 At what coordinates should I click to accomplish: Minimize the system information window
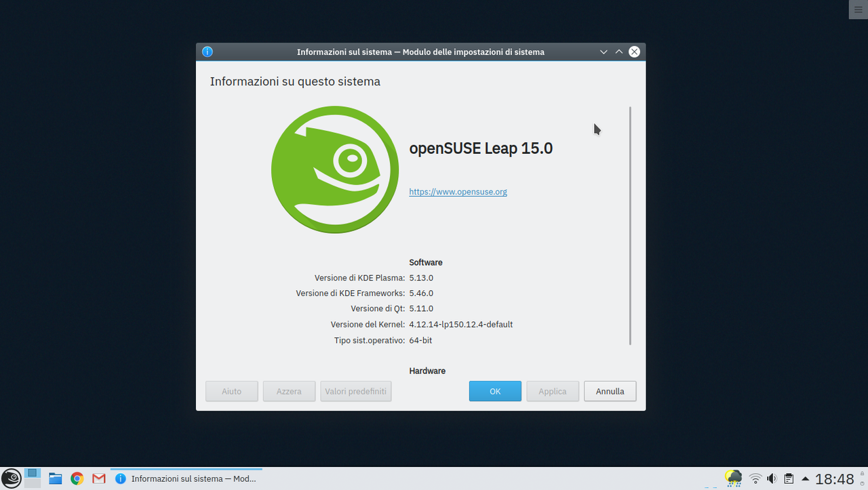point(604,52)
